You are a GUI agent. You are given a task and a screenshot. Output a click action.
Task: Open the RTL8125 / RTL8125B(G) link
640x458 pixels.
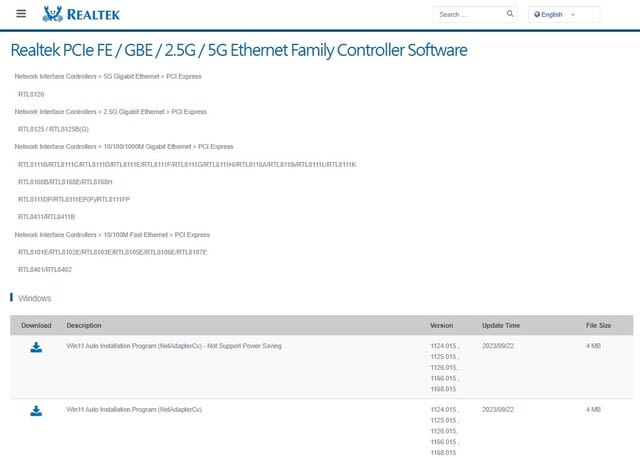coord(53,129)
